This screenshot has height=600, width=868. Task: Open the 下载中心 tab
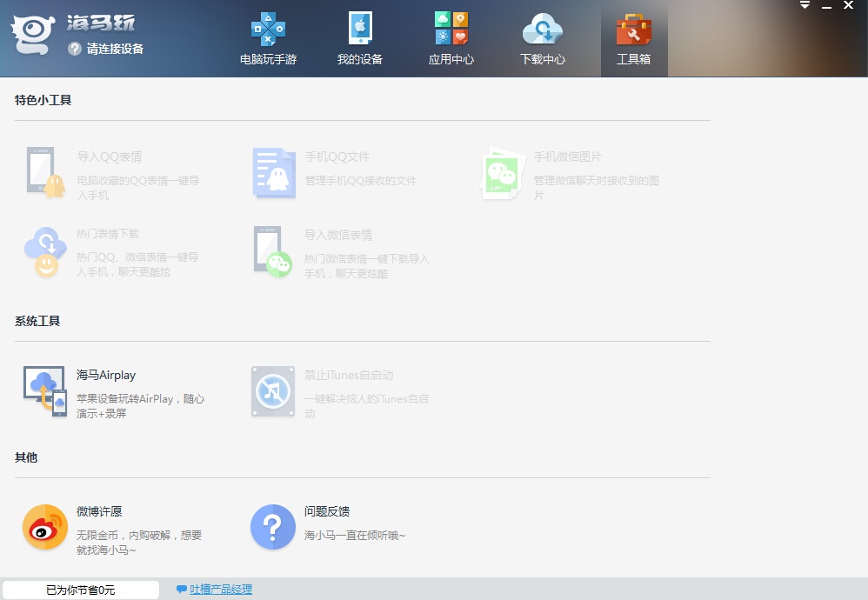[543, 39]
